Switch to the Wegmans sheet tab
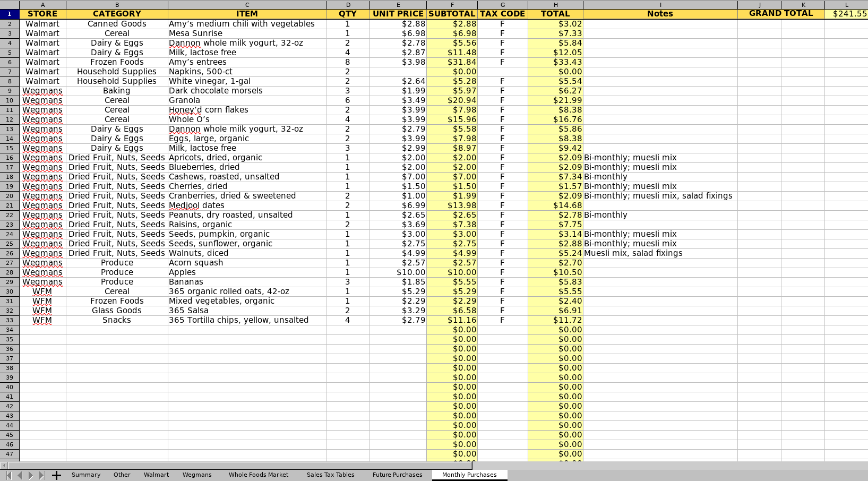The height and width of the screenshot is (481, 868). point(197,475)
